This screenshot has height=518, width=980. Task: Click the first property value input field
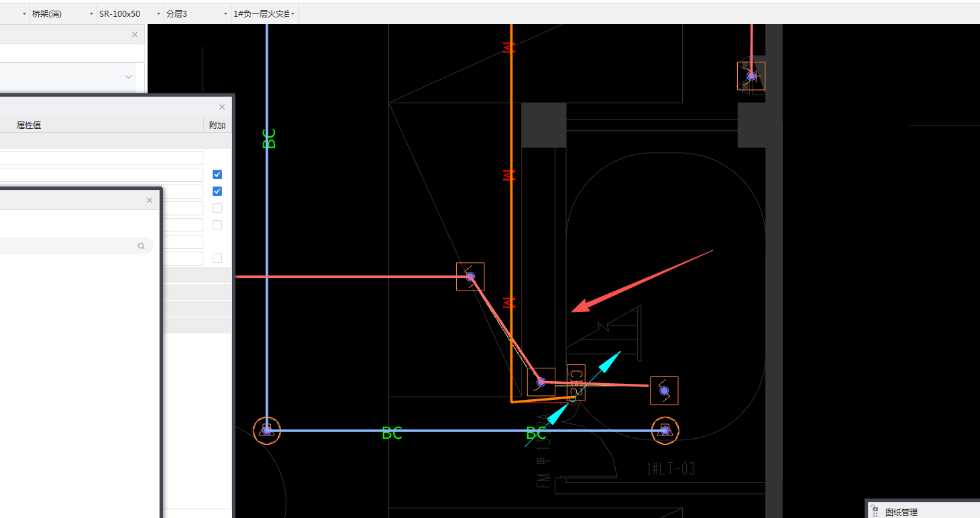[101, 158]
